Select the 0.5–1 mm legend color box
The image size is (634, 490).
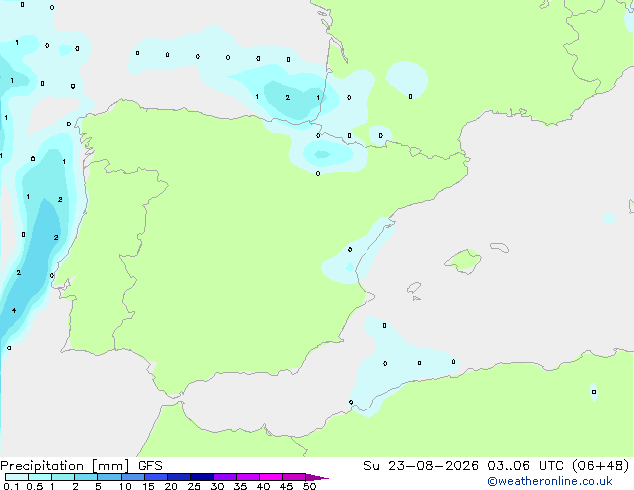tap(40, 477)
